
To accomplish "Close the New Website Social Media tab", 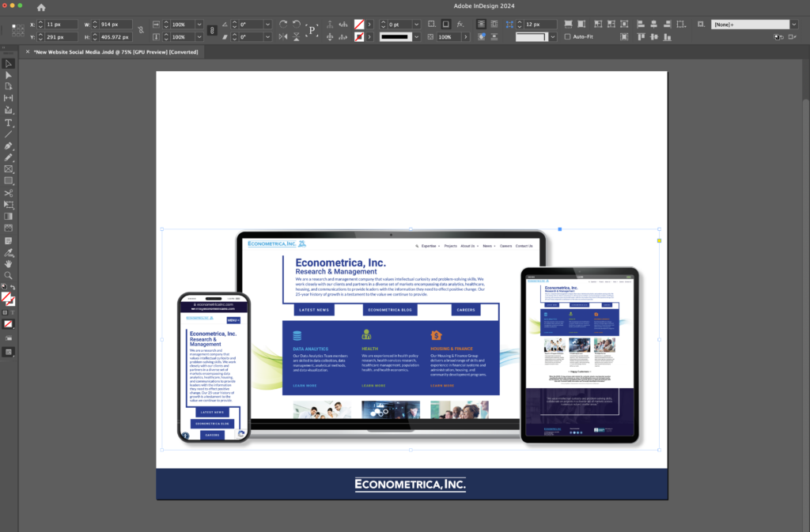I will 28,51.
